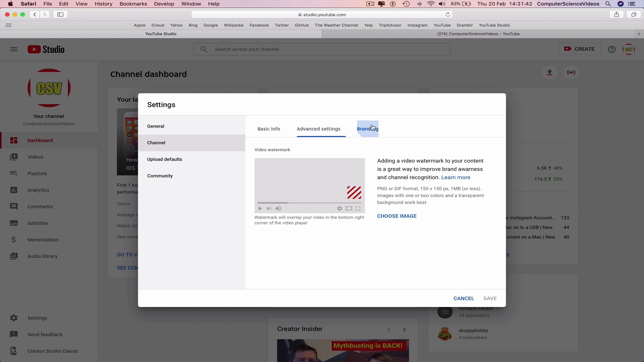Click CHOOSE IMAGE for the watermark
The width and height of the screenshot is (644, 362).
pos(397,216)
